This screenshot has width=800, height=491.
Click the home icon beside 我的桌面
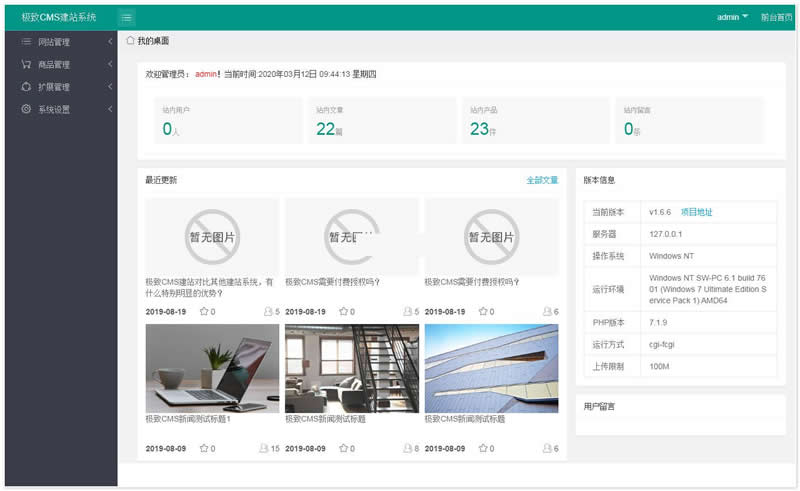130,41
